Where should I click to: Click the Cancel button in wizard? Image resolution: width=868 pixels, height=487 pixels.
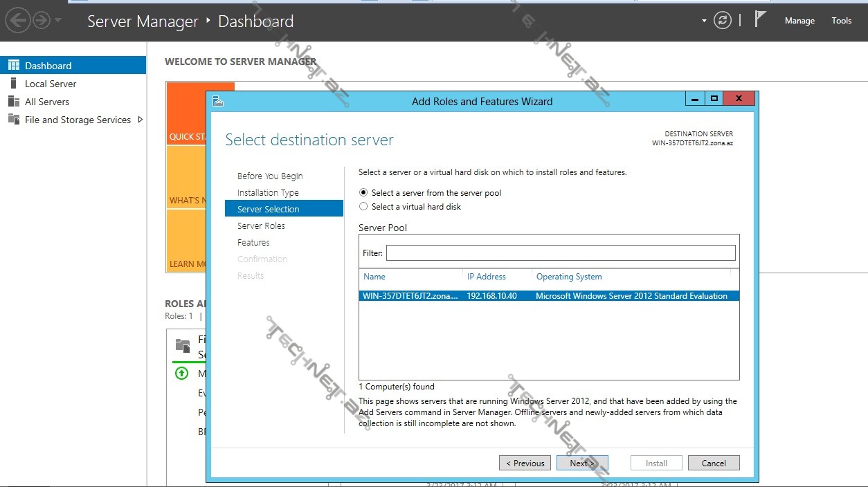[x=714, y=463]
